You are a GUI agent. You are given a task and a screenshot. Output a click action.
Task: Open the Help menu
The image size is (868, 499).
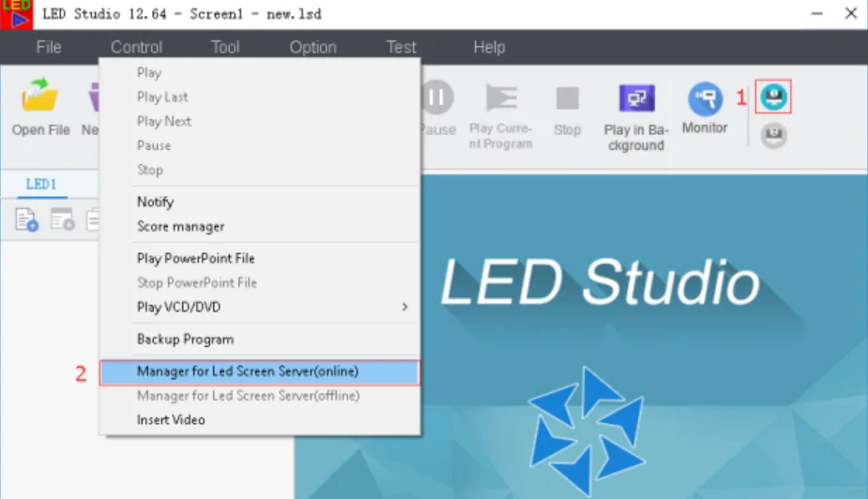[x=489, y=47]
